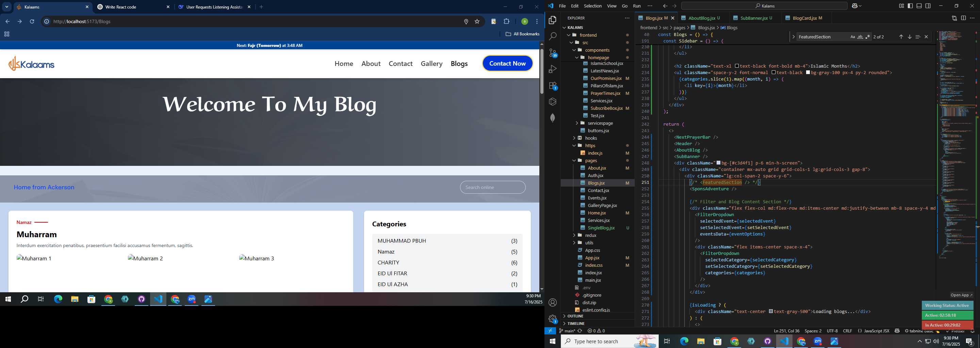
Task: Click text-black color swatch on line 233
Action: point(737,66)
